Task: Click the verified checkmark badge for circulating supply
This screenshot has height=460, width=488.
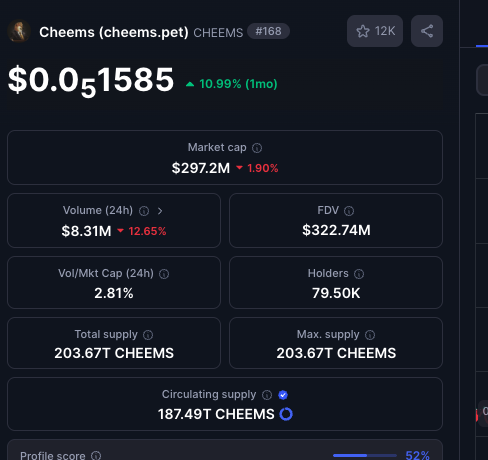Action: click(x=283, y=395)
